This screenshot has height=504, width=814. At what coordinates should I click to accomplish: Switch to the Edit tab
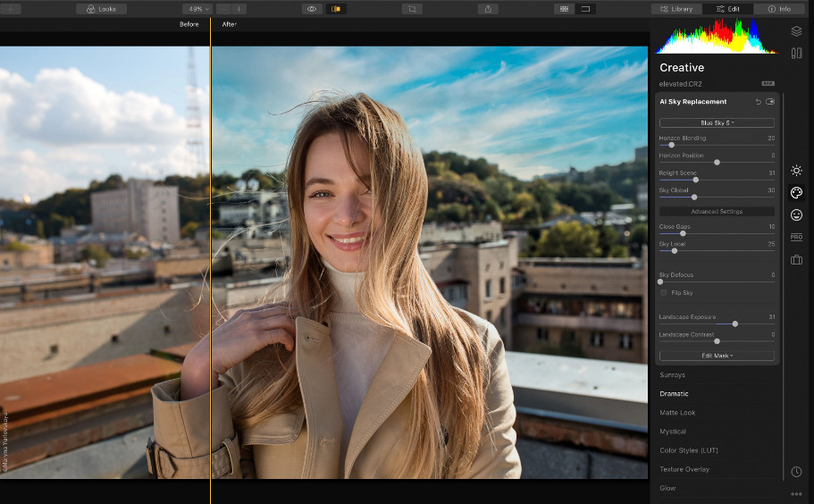tap(728, 9)
